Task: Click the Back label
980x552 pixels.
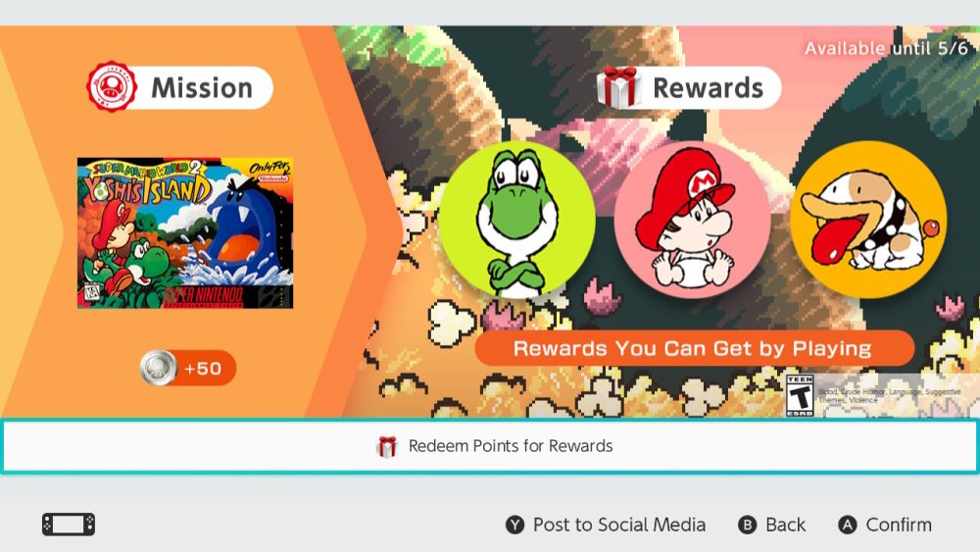Action: pyautogui.click(x=786, y=526)
